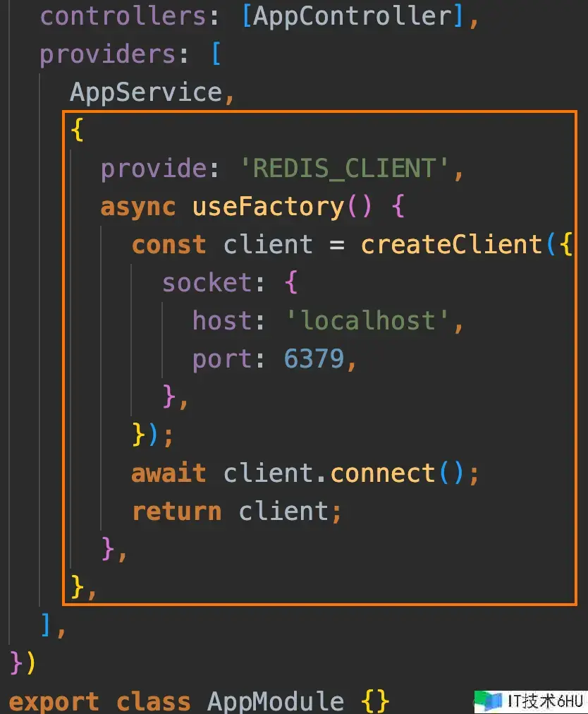The width and height of the screenshot is (588, 714).
Task: Click the AppController identifier
Action: pyautogui.click(x=352, y=16)
